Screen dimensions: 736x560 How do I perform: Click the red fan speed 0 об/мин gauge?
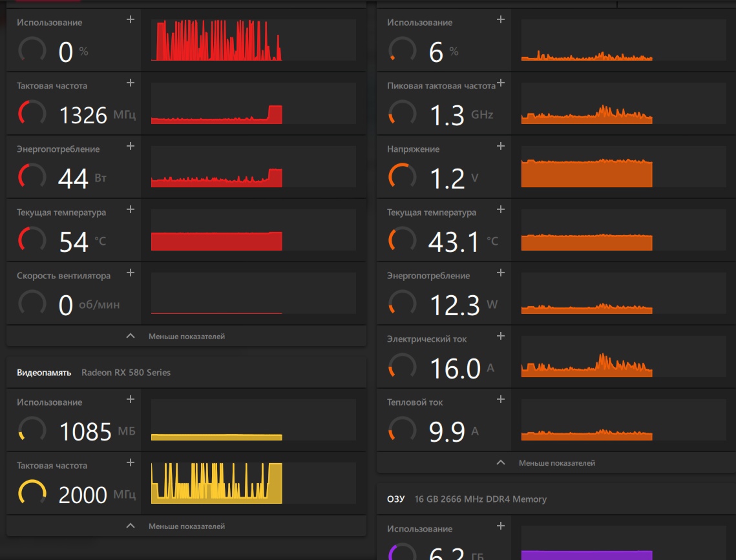point(32,303)
